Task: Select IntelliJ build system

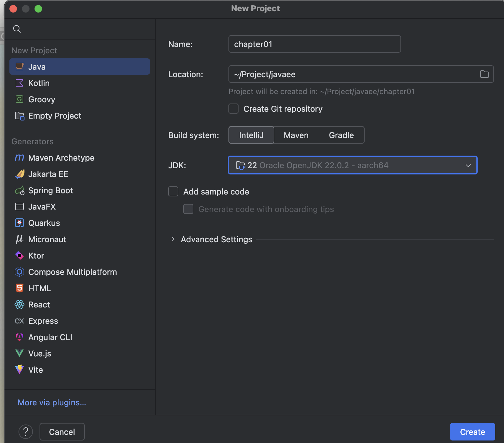Action: click(251, 135)
